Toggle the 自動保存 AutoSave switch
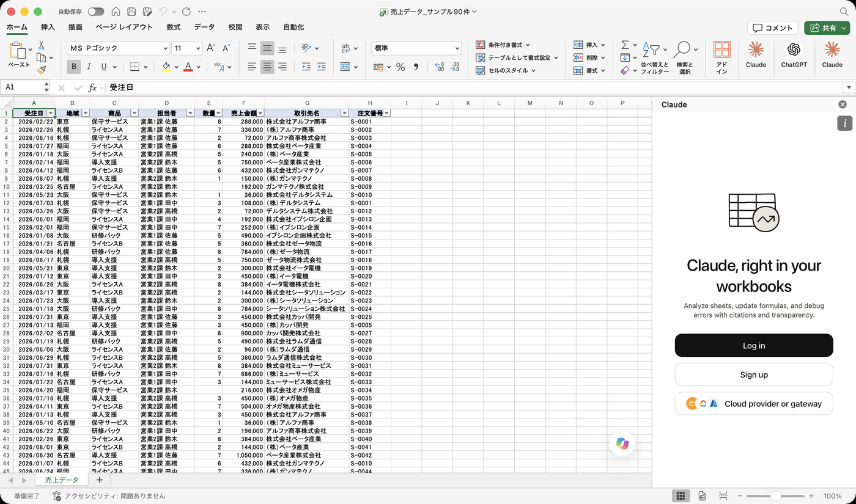Image resolution: width=856 pixels, height=504 pixels. 96,12
